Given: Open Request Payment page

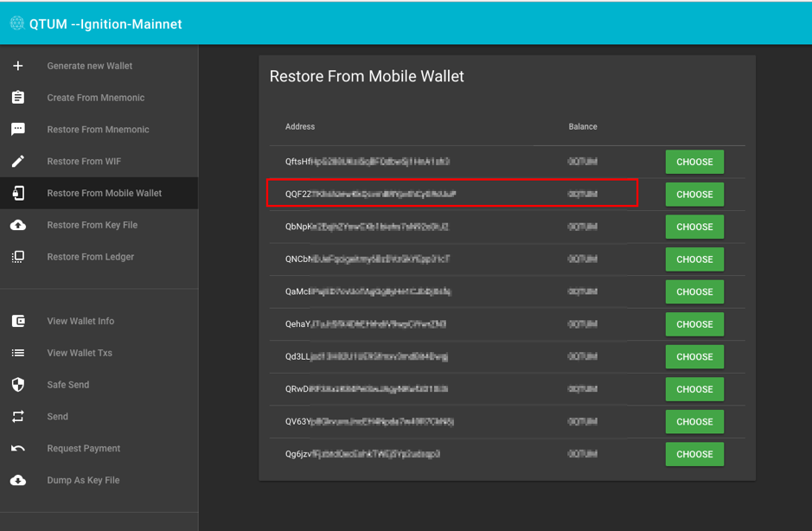Looking at the screenshot, I should [x=83, y=448].
